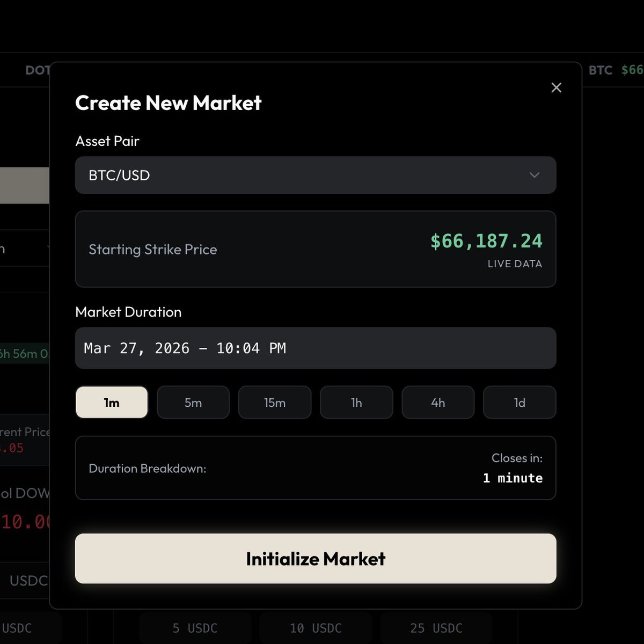644x644 pixels.
Task: Expand the asset pair chevron arrow
Action: [x=534, y=175]
